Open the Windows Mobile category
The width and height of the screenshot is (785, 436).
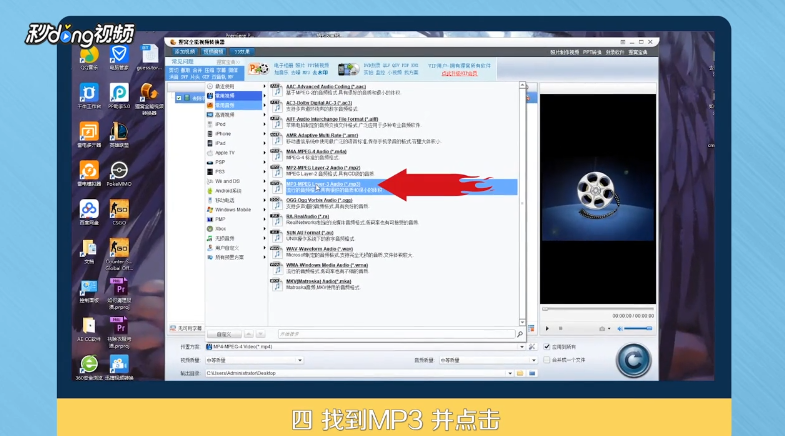235,210
